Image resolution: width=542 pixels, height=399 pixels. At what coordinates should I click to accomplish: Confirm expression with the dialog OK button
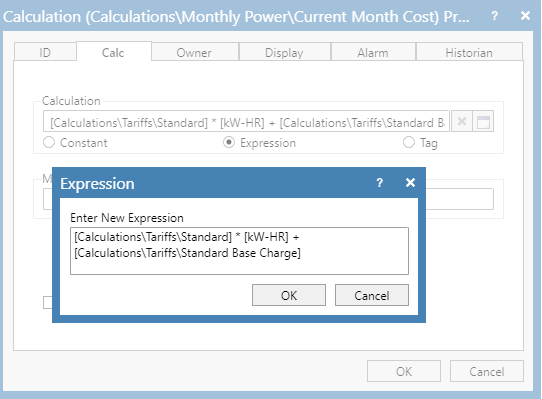289,295
